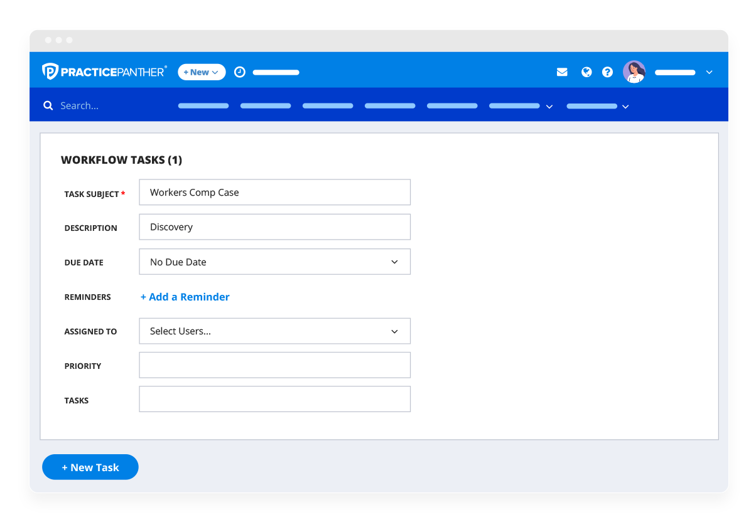The image size is (756, 532).
Task: Click inside the Description field showing Discovery
Action: pos(274,226)
